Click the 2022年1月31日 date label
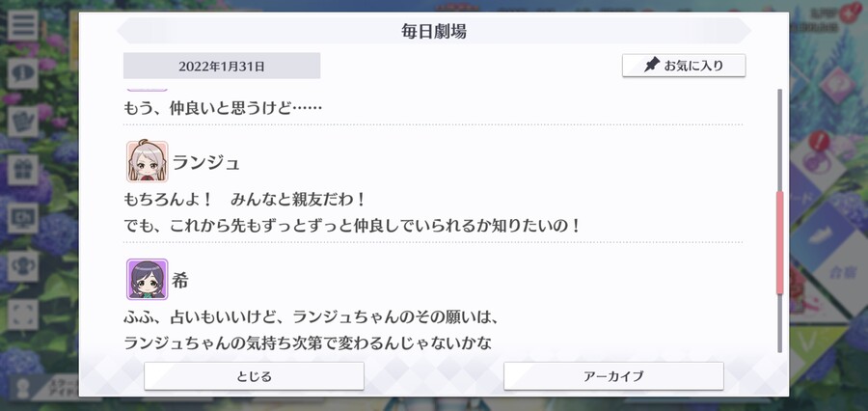The image size is (868, 411). pyautogui.click(x=222, y=66)
